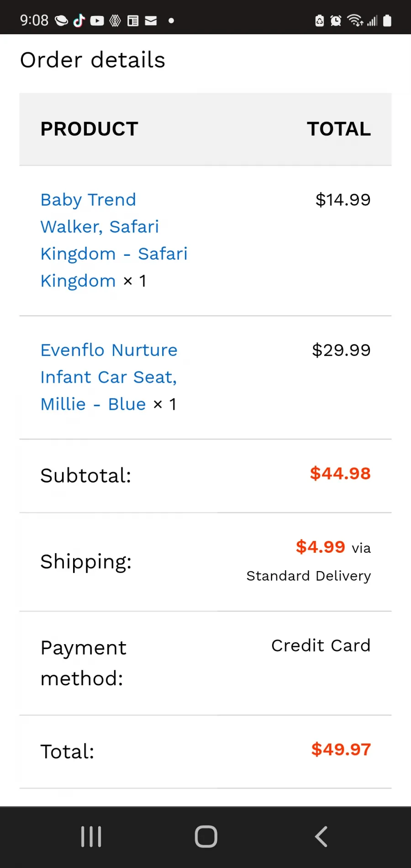Tap the Android back navigation button
The image size is (411, 868).
pos(321,837)
